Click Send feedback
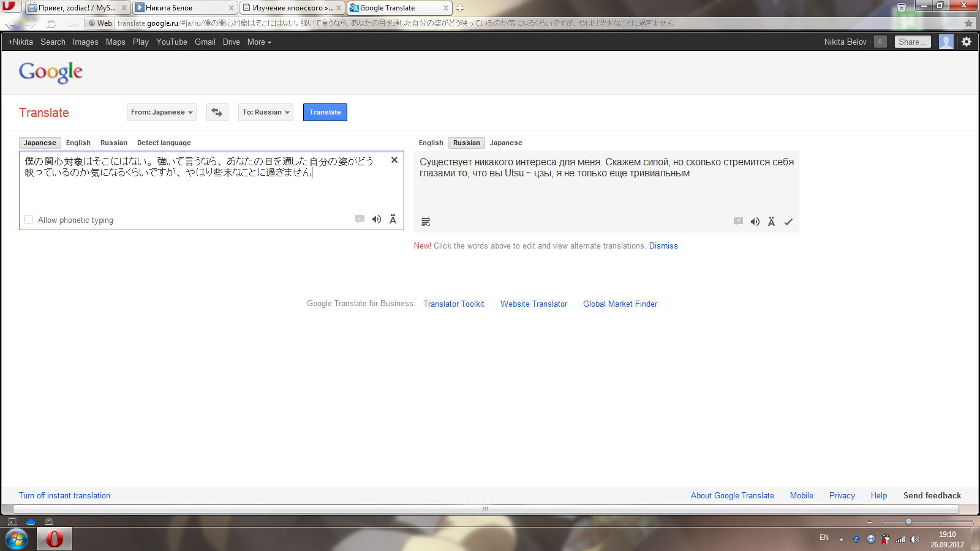The width and height of the screenshot is (980, 551). click(x=932, y=495)
